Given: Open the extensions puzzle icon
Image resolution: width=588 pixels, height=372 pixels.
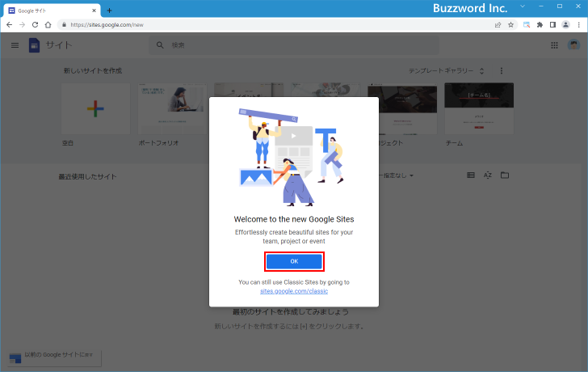Looking at the screenshot, I should tap(540, 25).
